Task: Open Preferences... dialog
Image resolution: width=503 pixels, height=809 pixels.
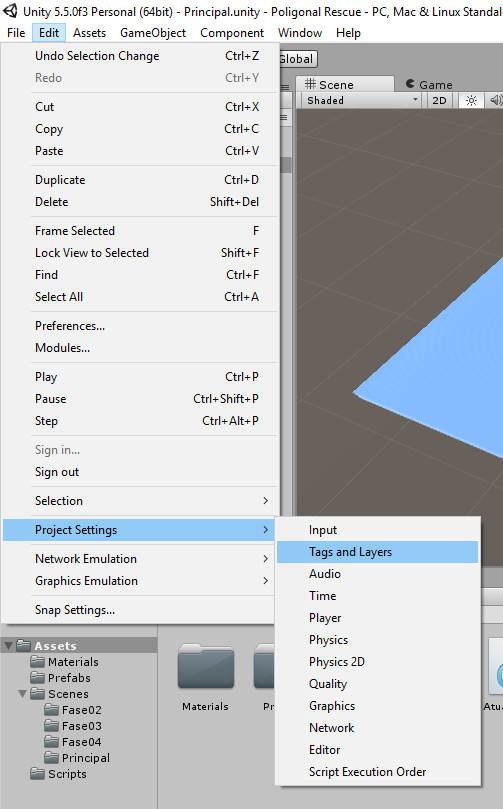Action: pyautogui.click(x=140, y=326)
